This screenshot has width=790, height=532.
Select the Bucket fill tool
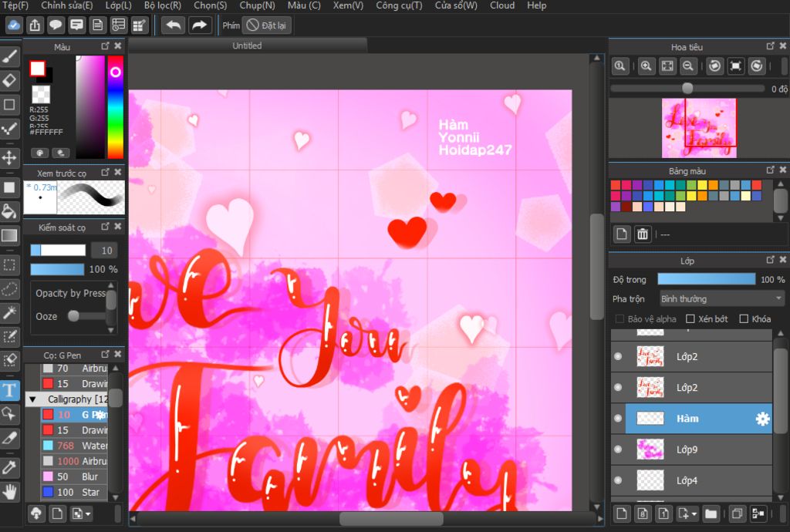click(10, 211)
